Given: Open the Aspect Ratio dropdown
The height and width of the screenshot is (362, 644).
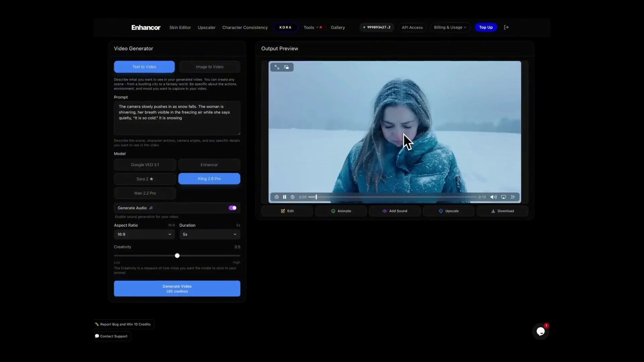Looking at the screenshot, I should pos(144,234).
